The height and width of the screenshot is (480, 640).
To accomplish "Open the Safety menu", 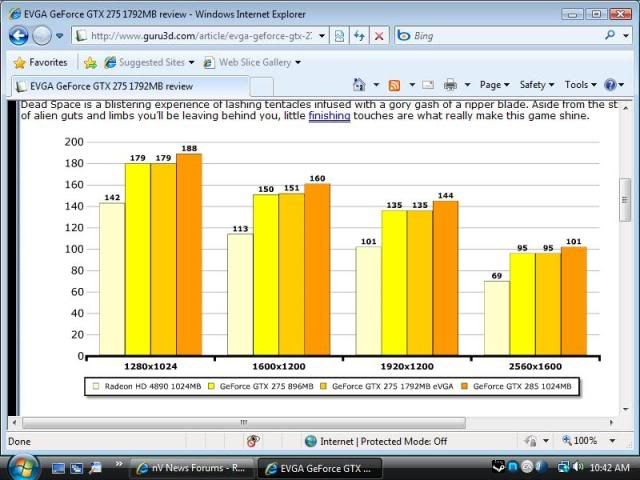I will [x=537, y=85].
